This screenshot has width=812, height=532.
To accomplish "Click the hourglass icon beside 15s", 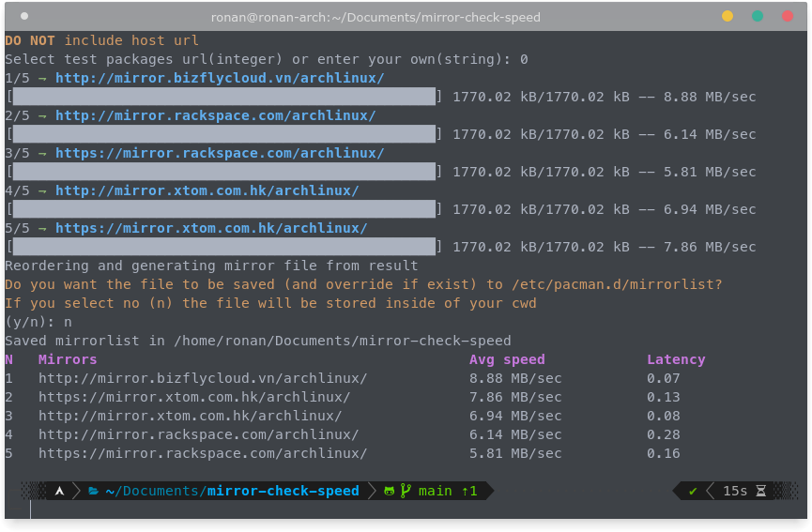I will pyautogui.click(x=760, y=491).
